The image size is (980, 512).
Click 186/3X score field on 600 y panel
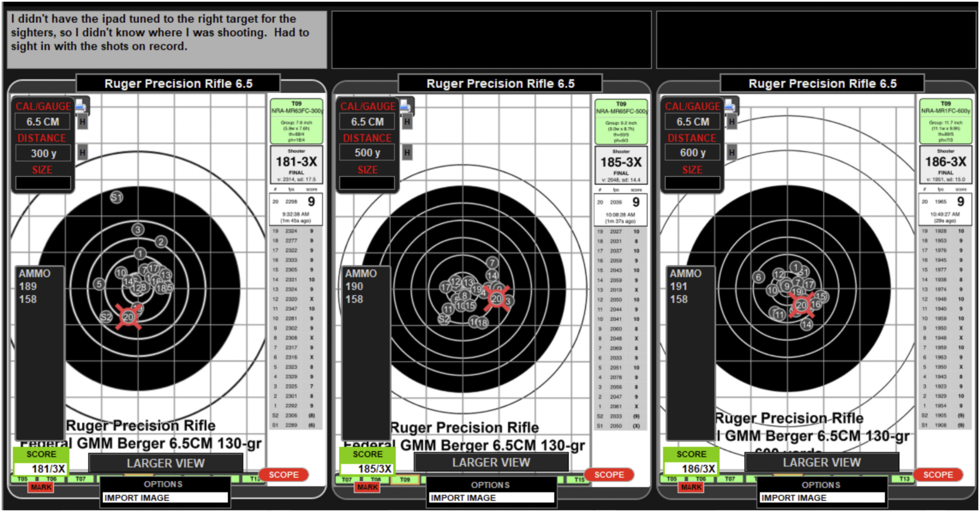point(690,468)
